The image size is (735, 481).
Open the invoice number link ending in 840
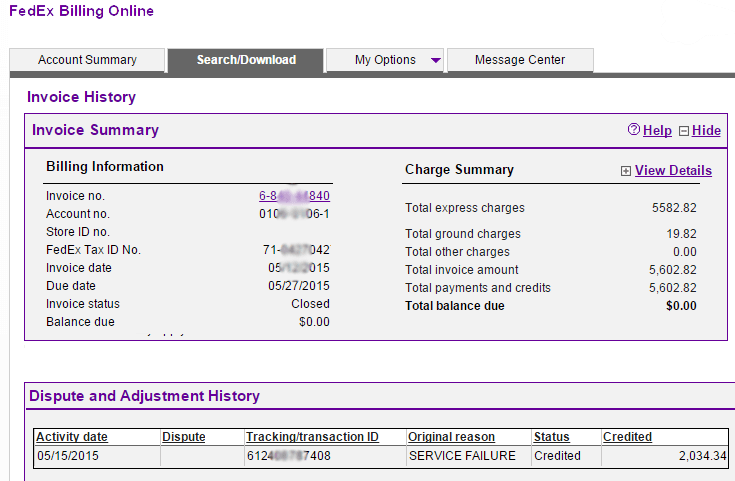tap(294, 196)
